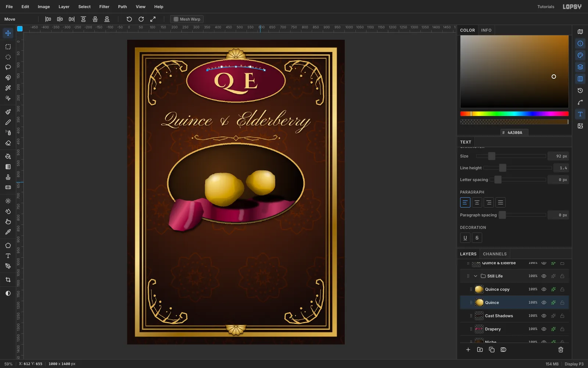Select the Cast Shadows layer thumbnail
This screenshot has height=368, width=588.
pos(479,316)
